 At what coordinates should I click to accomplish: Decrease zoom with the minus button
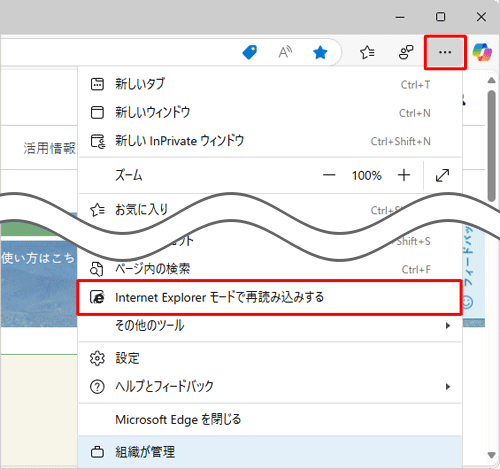[329, 175]
